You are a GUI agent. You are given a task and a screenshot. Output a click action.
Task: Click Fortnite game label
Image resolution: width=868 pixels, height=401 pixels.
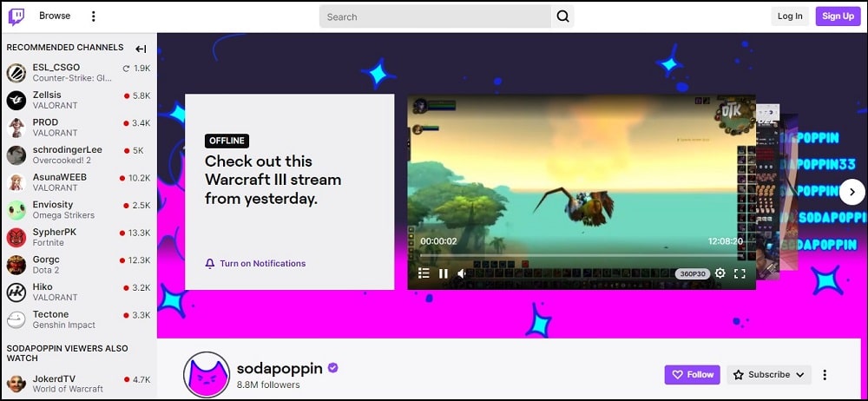coord(48,242)
